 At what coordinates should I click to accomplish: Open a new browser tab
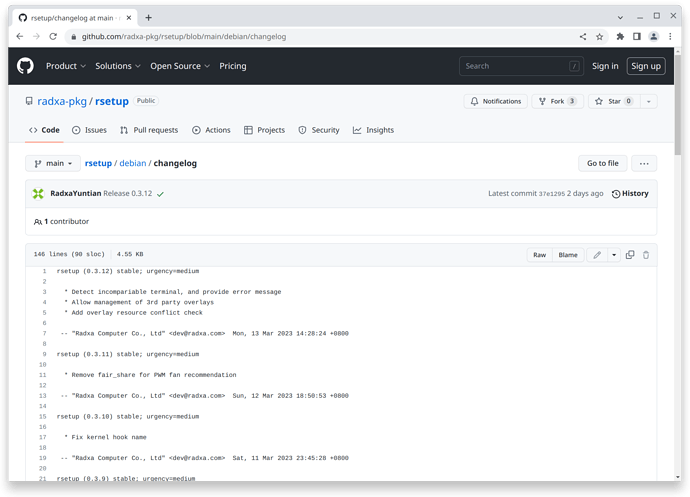click(148, 18)
